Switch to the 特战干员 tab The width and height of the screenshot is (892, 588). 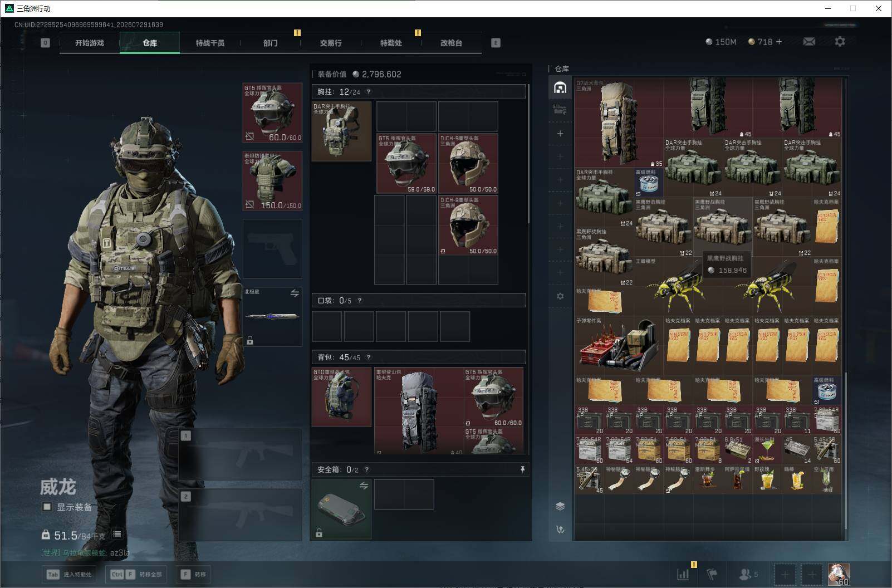coord(210,43)
